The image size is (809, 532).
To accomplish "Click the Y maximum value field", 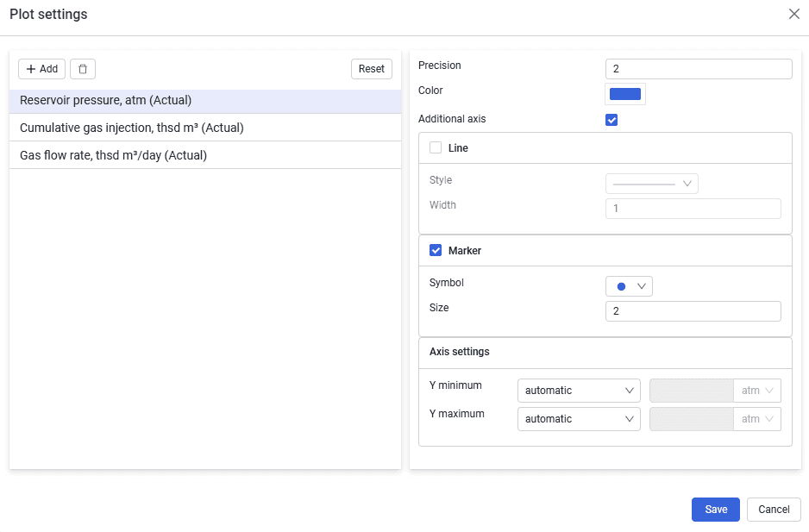I will point(692,419).
